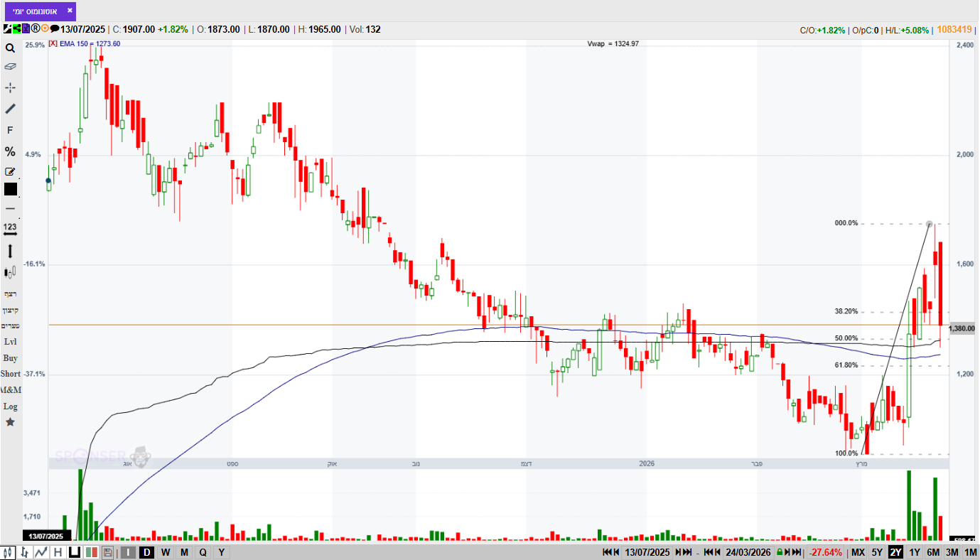980x560 pixels.
Task: Open line style dash option
Action: tap(10, 209)
